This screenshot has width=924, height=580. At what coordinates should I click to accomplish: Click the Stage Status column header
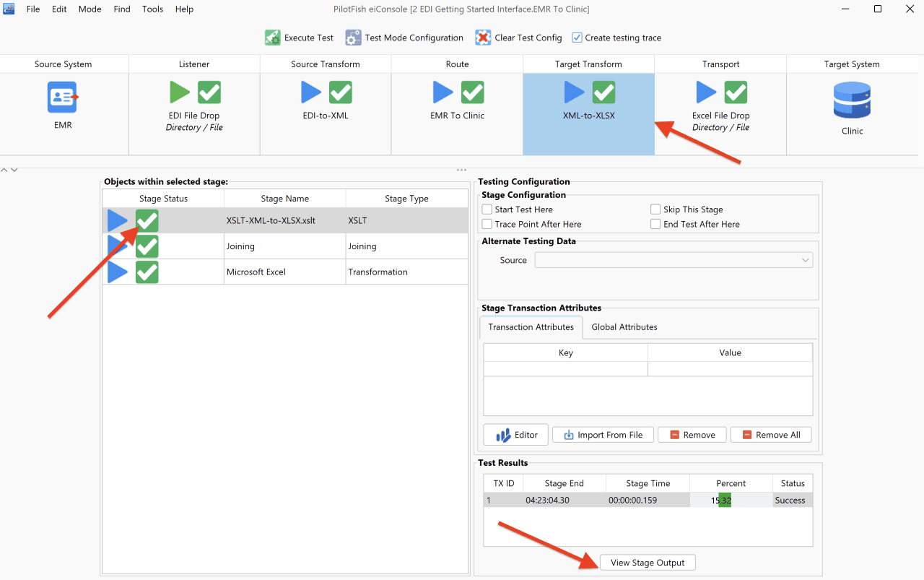pyautogui.click(x=164, y=199)
